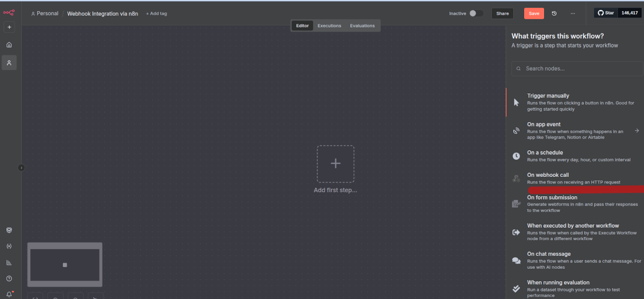Select the Trigger manually option

click(575, 102)
